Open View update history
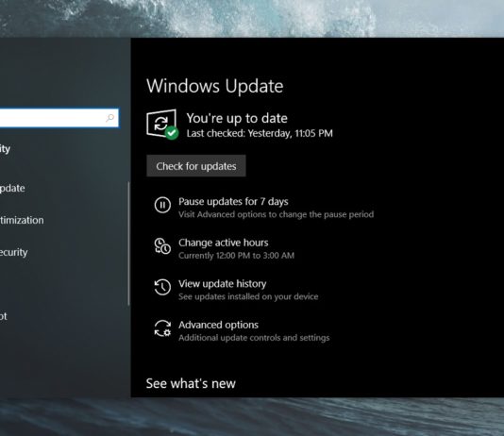 [223, 284]
